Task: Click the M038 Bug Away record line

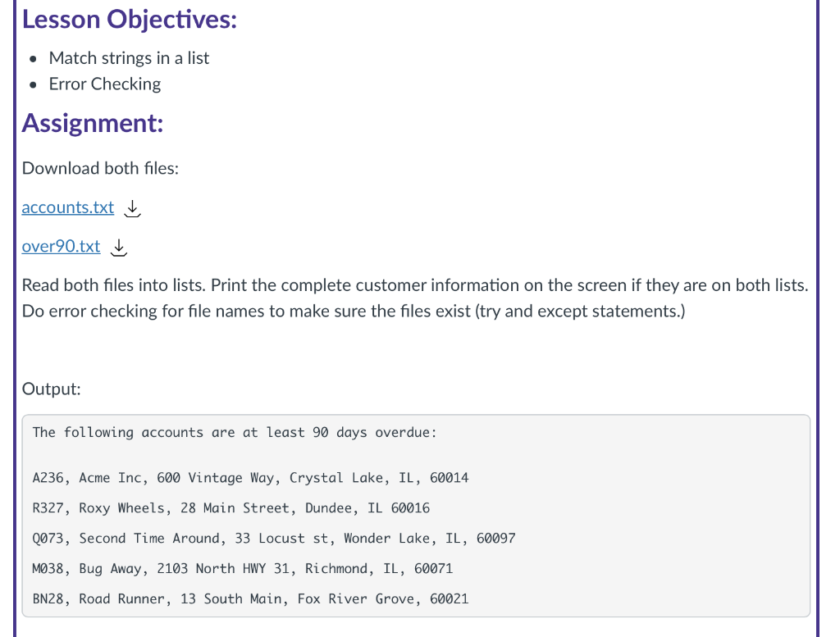Action: tap(242, 568)
